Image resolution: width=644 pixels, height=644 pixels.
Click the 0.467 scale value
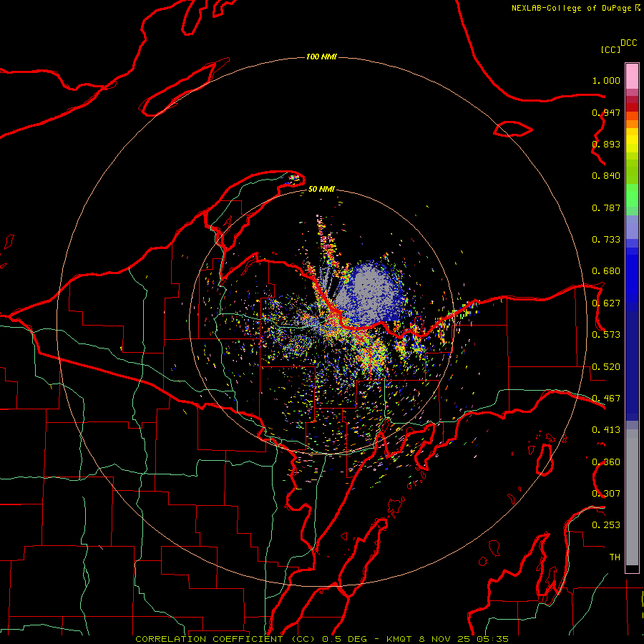[606, 399]
